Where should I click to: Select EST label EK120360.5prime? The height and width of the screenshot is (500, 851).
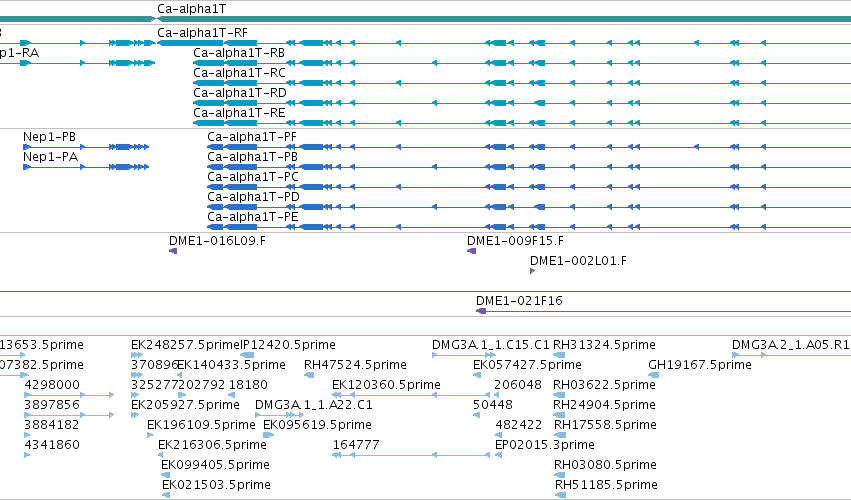(386, 385)
